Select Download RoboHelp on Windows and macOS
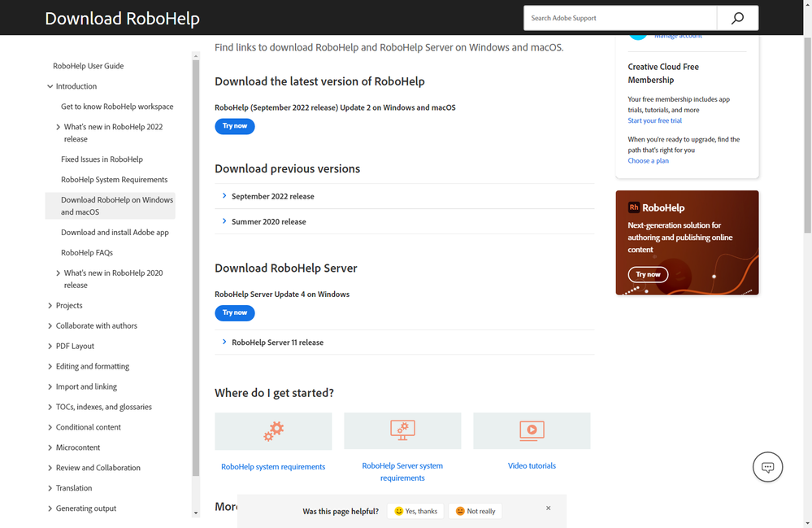Screen dimensions: 812x528 [111, 206]
